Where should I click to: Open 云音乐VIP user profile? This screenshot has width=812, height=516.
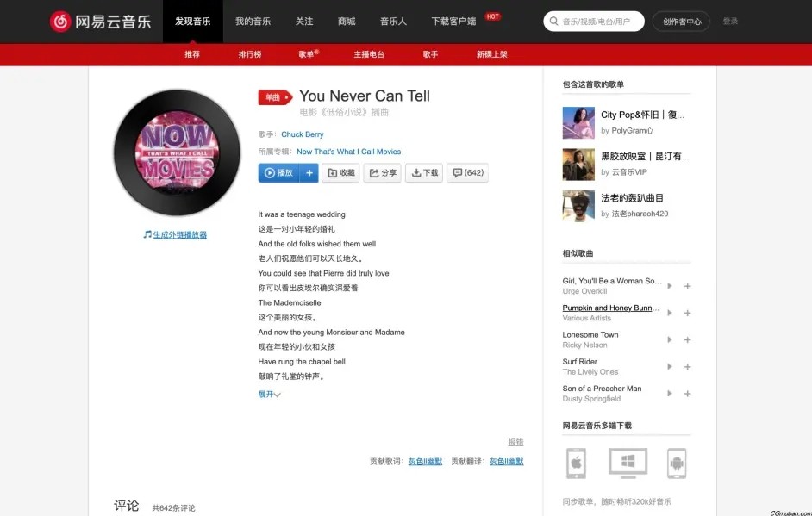click(x=629, y=171)
